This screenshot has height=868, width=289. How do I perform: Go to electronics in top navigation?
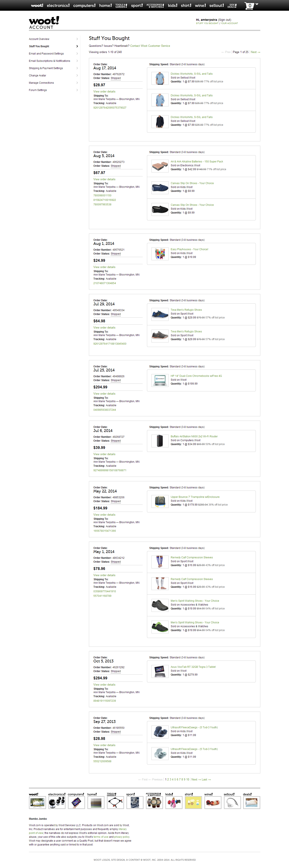pyautogui.click(x=58, y=6)
